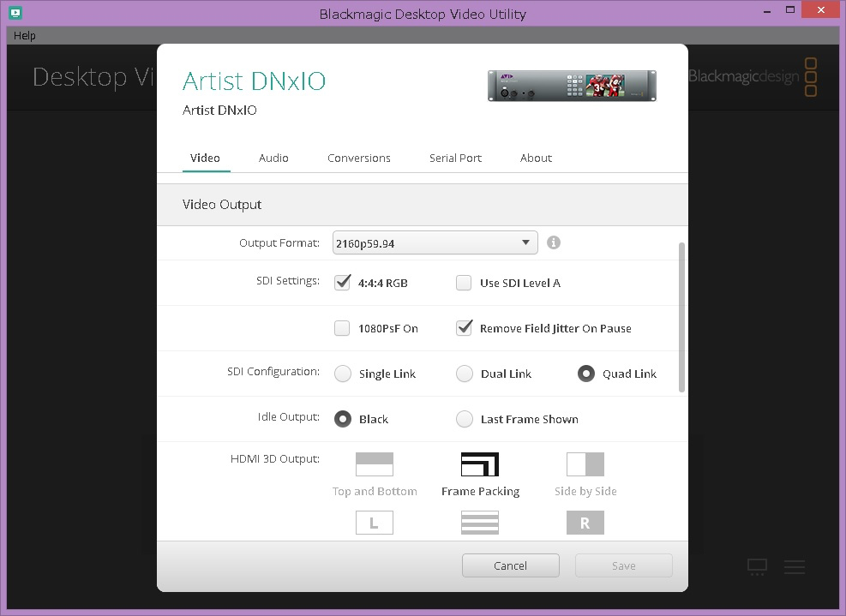Image resolution: width=846 pixels, height=616 pixels.
Task: Choose the line-by-line 3D output icon
Action: [480, 523]
